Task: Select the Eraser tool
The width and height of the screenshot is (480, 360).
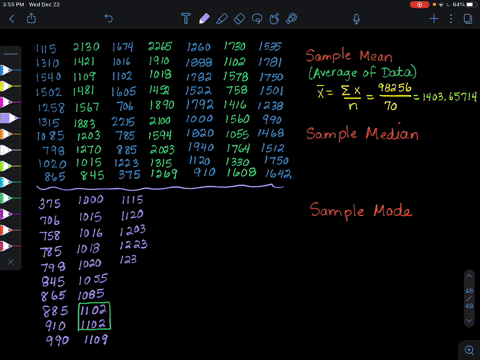Action: 239,19
